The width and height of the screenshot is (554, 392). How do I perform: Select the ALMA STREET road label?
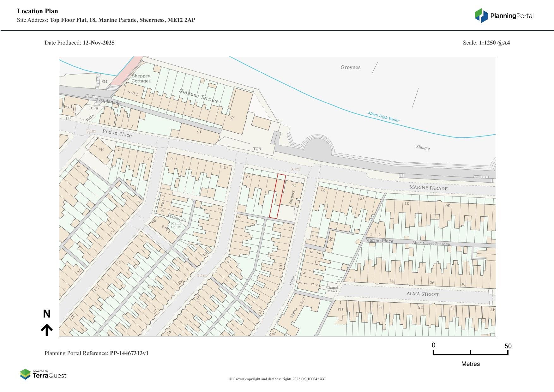click(x=422, y=294)
